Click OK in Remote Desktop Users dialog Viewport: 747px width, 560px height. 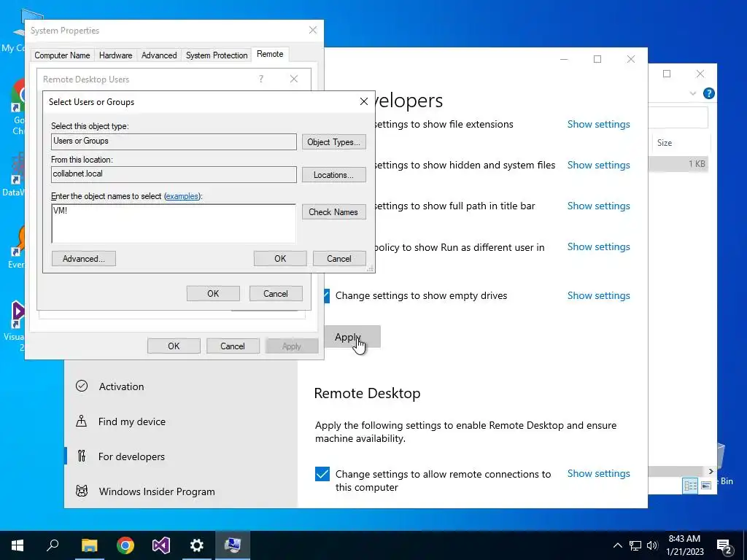click(213, 294)
